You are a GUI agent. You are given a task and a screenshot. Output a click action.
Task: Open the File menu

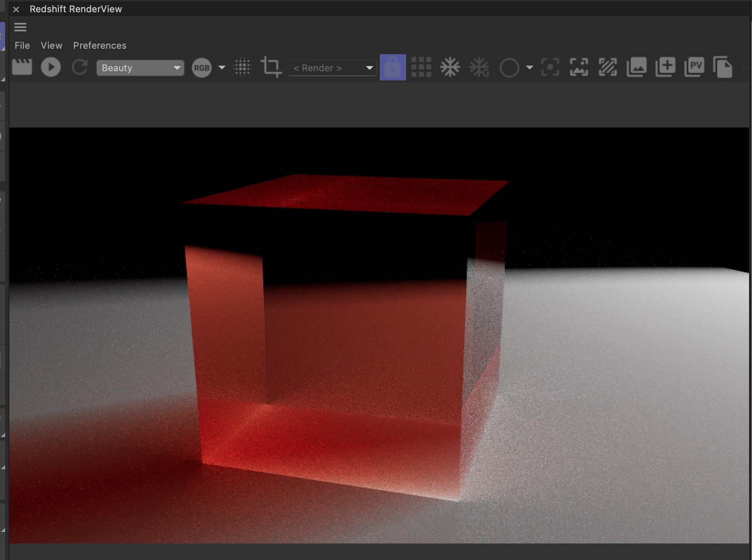pos(22,45)
